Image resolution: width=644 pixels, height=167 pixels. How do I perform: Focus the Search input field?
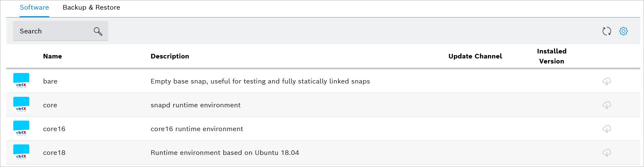coord(52,31)
